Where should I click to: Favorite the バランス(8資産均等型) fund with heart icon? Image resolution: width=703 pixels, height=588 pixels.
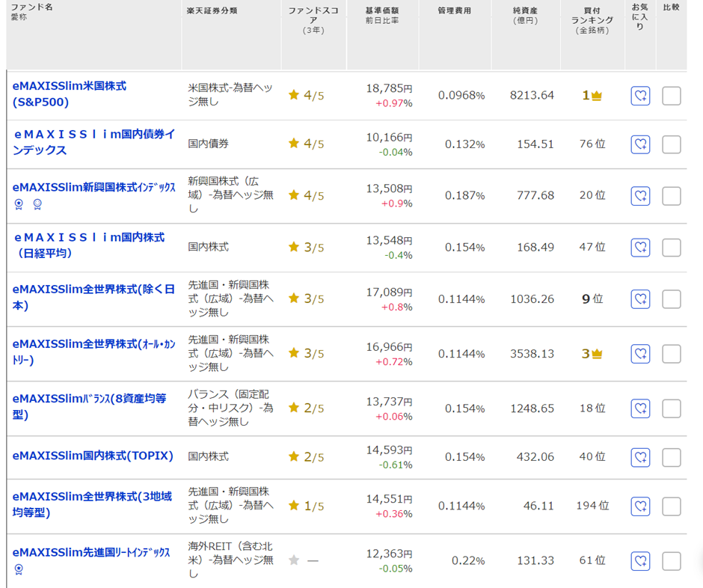(640, 408)
